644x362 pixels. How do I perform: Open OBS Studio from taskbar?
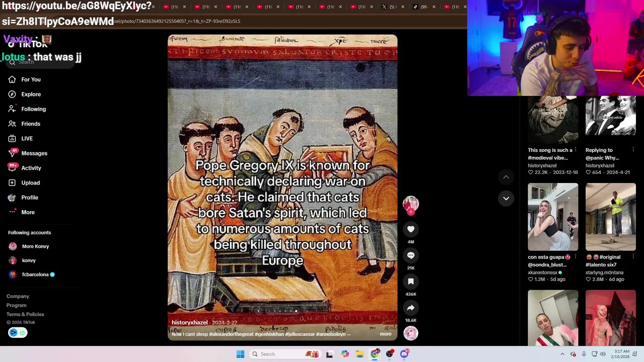(x=389, y=354)
